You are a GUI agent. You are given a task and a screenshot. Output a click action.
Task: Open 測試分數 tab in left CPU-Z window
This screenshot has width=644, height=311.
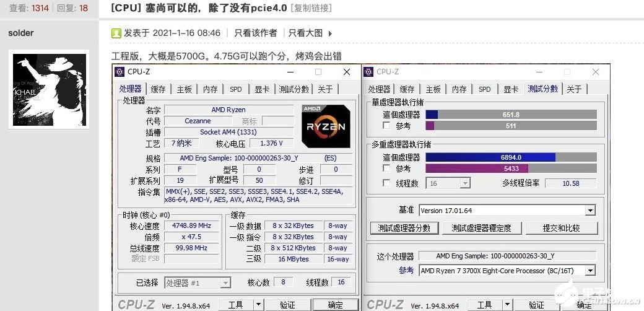coord(294,89)
